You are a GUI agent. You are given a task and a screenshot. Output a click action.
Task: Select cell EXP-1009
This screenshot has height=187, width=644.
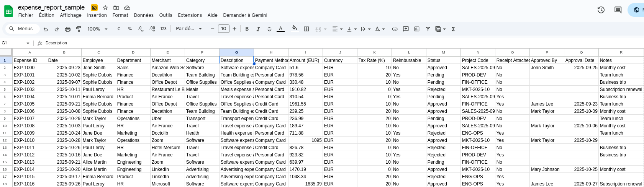29,133
